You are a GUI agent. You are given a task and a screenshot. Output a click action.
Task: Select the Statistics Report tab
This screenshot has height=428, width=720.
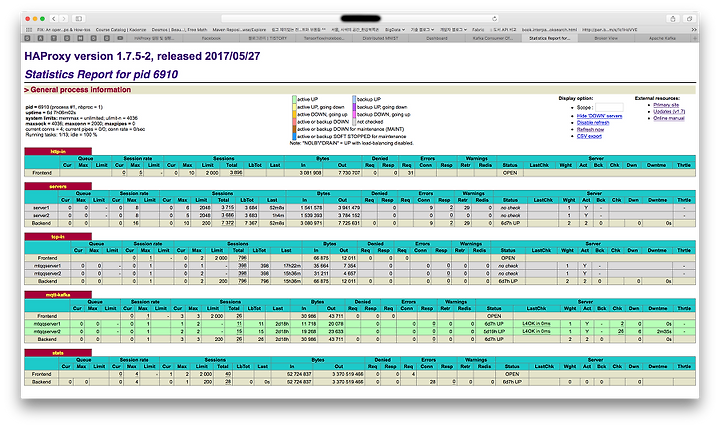[550, 38]
